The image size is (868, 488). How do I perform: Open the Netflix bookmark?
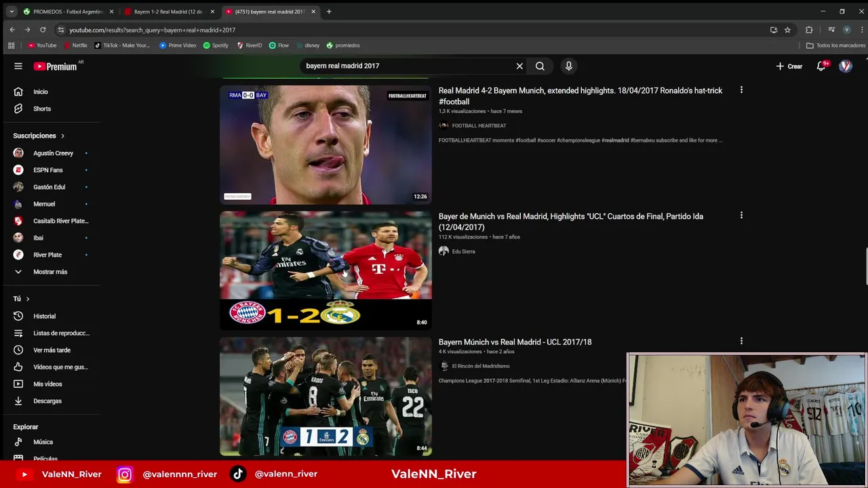(x=76, y=45)
